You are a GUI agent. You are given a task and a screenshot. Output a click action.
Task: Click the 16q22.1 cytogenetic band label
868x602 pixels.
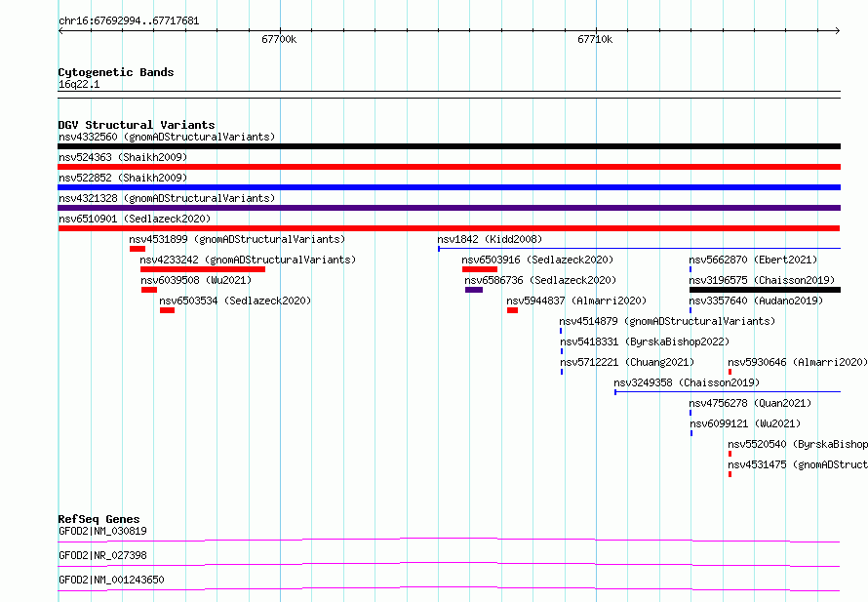coord(79,84)
